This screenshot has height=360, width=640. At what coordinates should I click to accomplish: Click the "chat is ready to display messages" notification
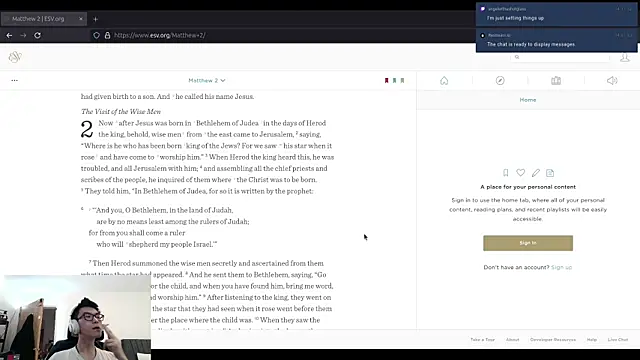pos(557,40)
